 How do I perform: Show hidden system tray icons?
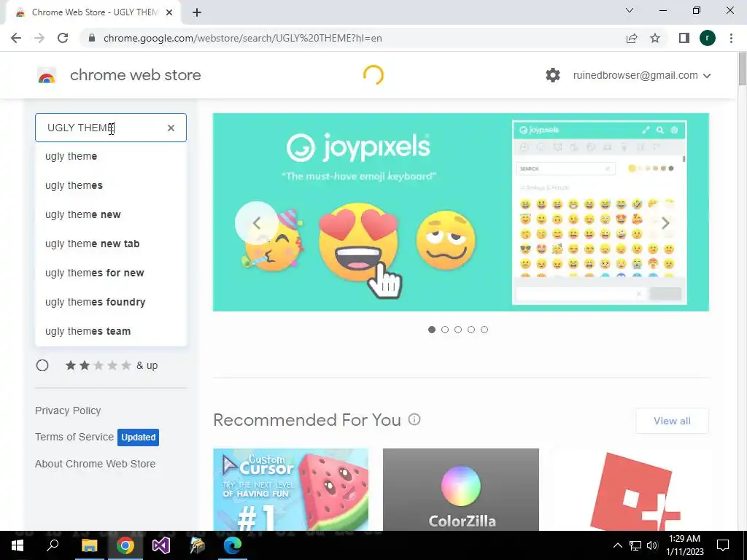tap(617, 545)
